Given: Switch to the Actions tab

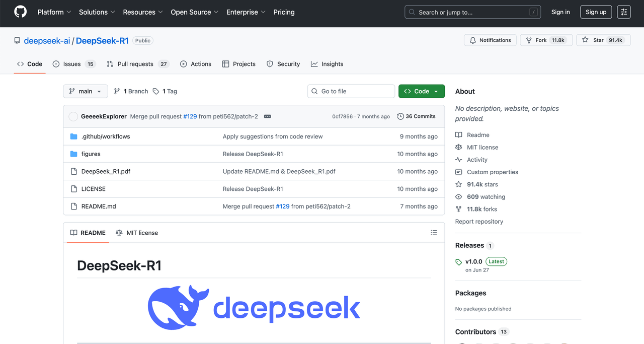Looking at the screenshot, I should click(x=196, y=64).
